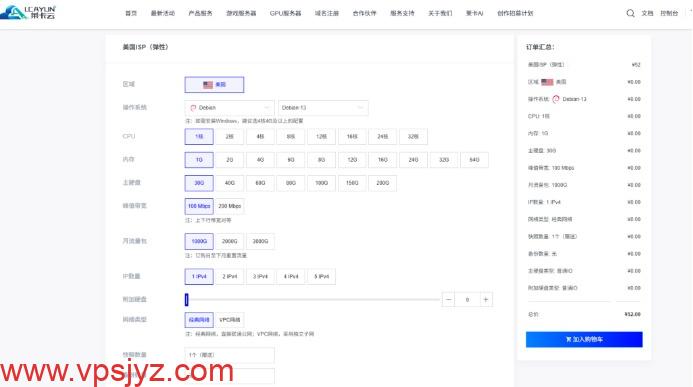693x387 pixels.
Task: Select 2G memory option
Action: point(229,160)
